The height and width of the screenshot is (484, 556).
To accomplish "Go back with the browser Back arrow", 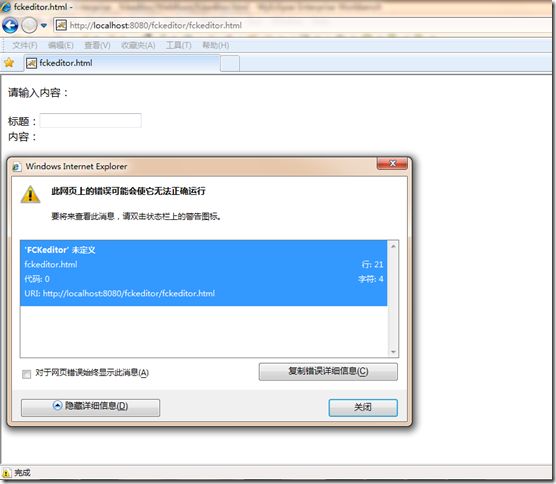I will pyautogui.click(x=10, y=25).
